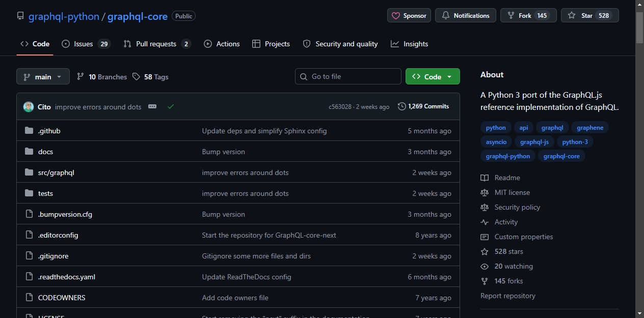The width and height of the screenshot is (644, 318).
Task: View the Insights tab
Action: click(409, 44)
